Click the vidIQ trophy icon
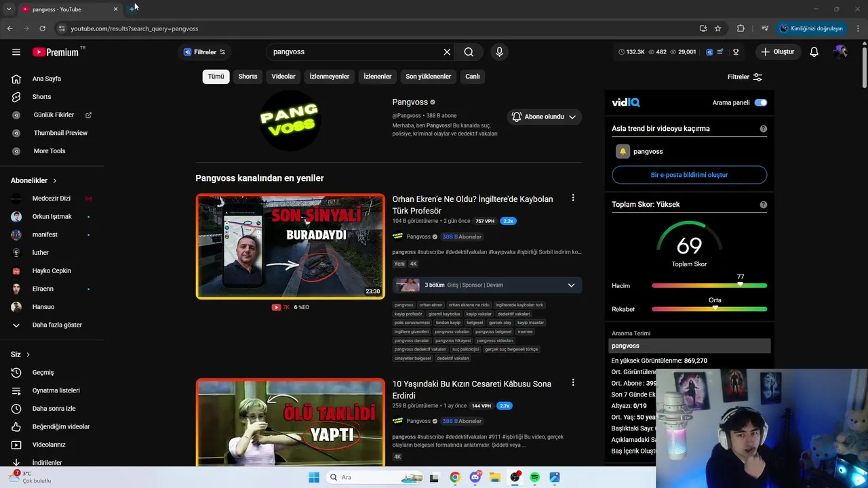 point(736,52)
